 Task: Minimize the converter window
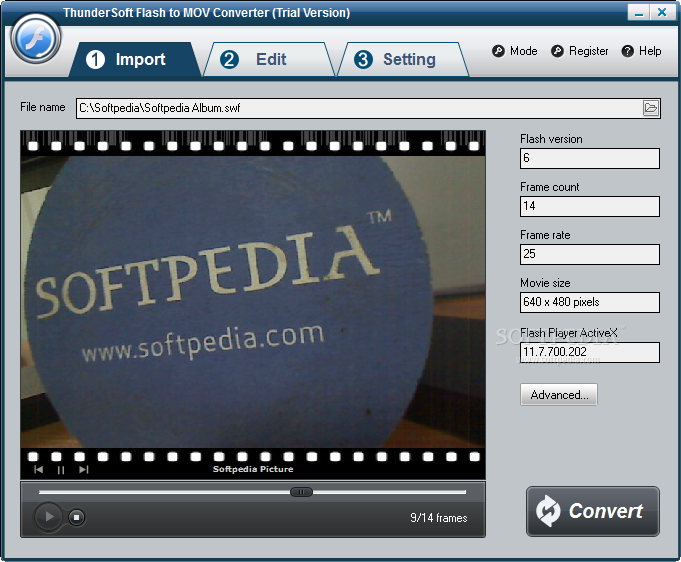pyautogui.click(x=638, y=13)
